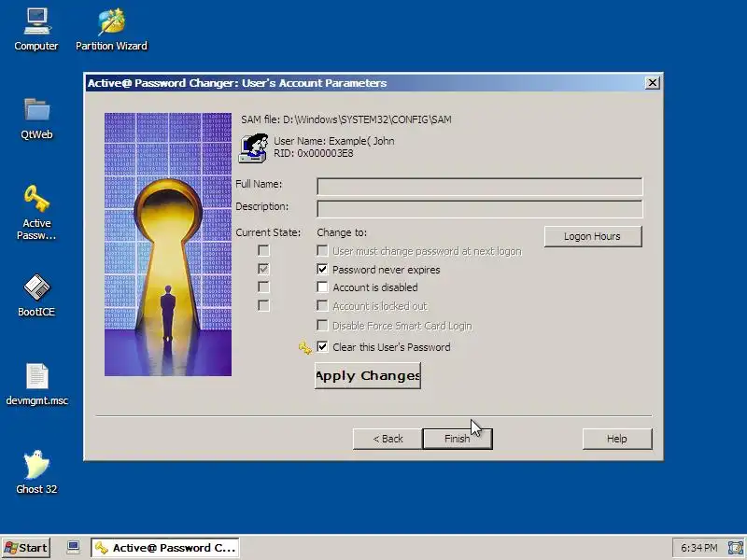747x560 pixels.
Task: Select Active@ Password Changer taskbar button
Action: click(165, 548)
